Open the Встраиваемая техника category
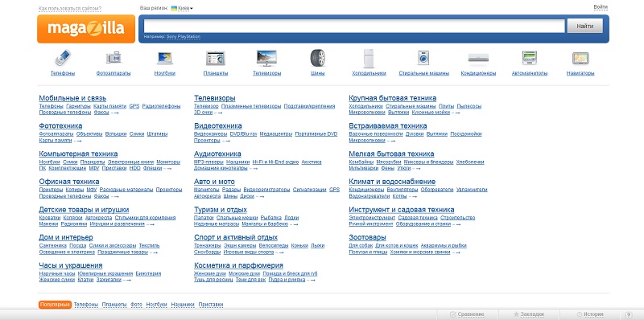 [388, 126]
